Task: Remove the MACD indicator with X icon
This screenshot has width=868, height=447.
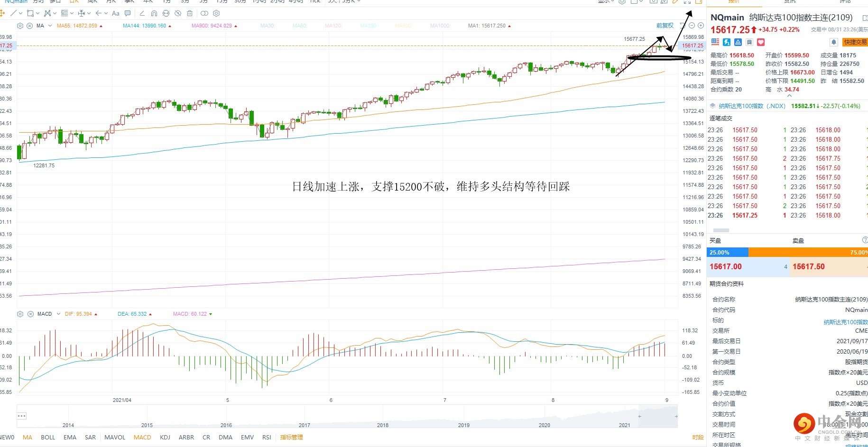Action: pyautogui.click(x=30, y=314)
